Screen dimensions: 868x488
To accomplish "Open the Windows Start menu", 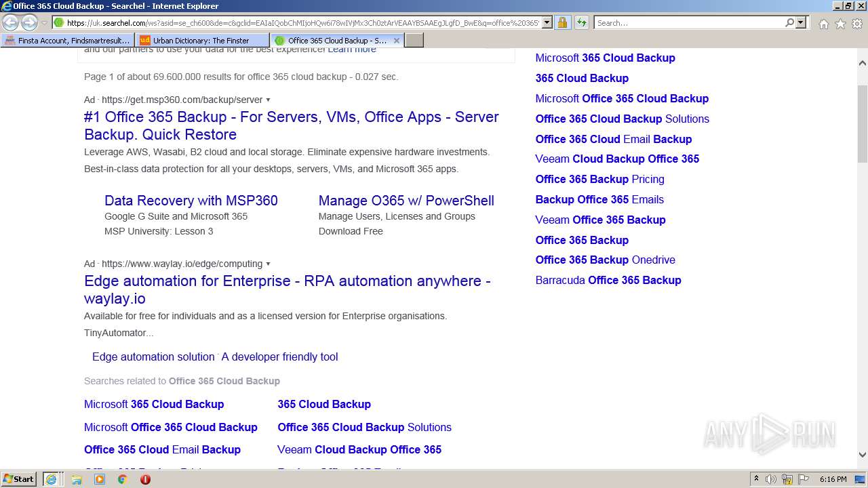I will (19, 479).
